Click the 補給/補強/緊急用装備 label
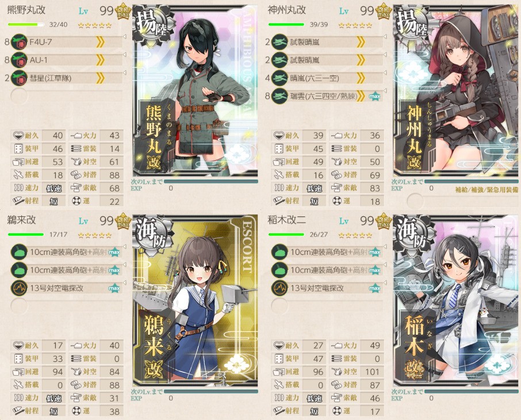Viewport: 521px width, 420px height. pos(486,190)
